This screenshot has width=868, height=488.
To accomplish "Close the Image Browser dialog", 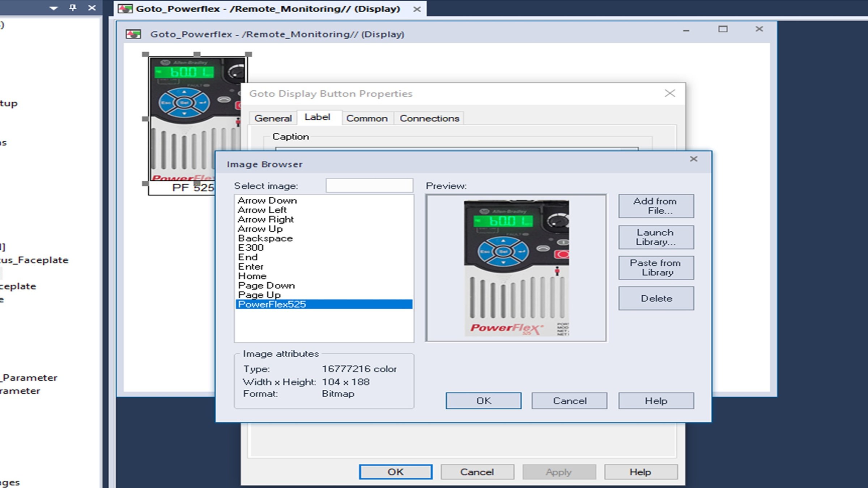I will click(x=693, y=159).
